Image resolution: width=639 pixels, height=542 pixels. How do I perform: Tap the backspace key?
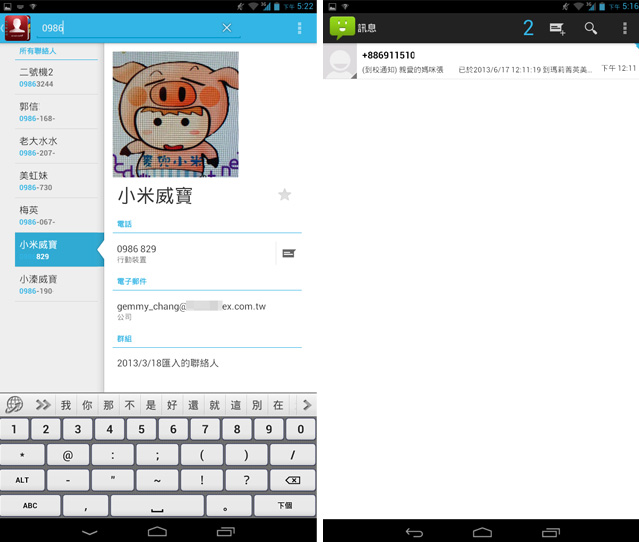click(x=293, y=480)
